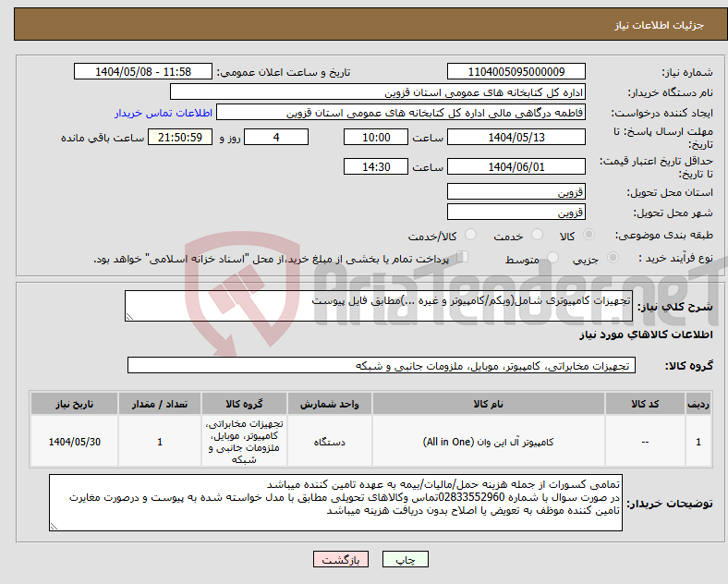
Task: Click the delivery province field قزوین
Action: click(x=516, y=191)
